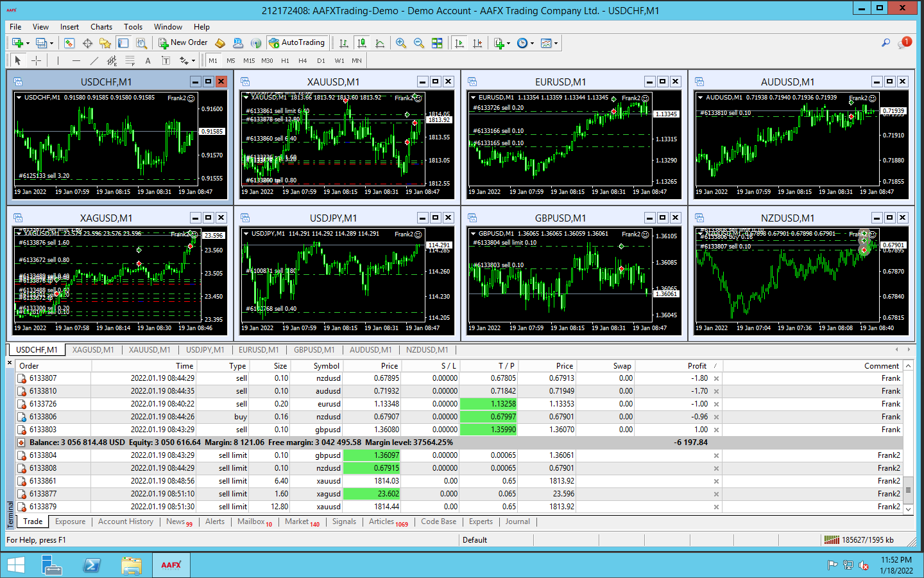Image resolution: width=924 pixels, height=578 pixels.
Task: Click the Indicators list toolbar icon
Action: (x=499, y=43)
